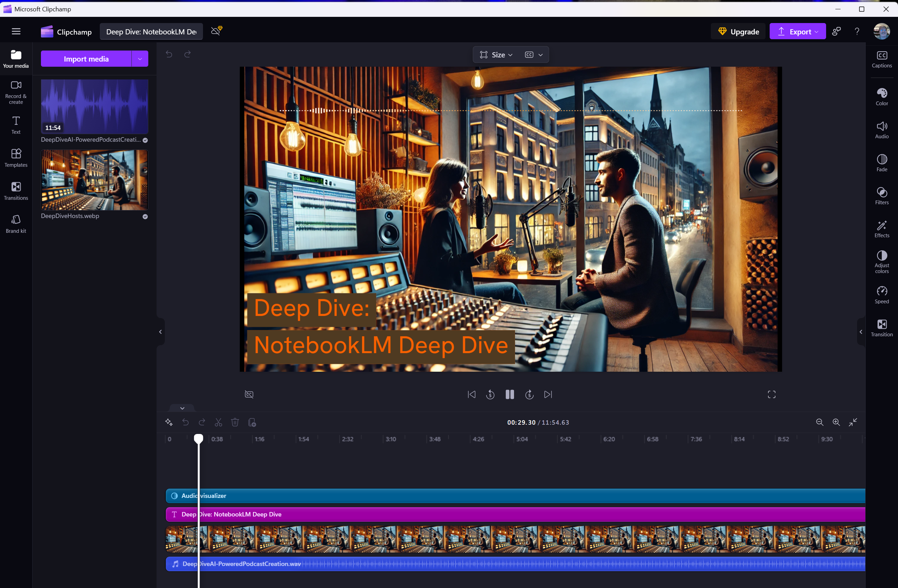Skip to the beginning of the video
Screen dimensions: 898x588
tap(471, 394)
